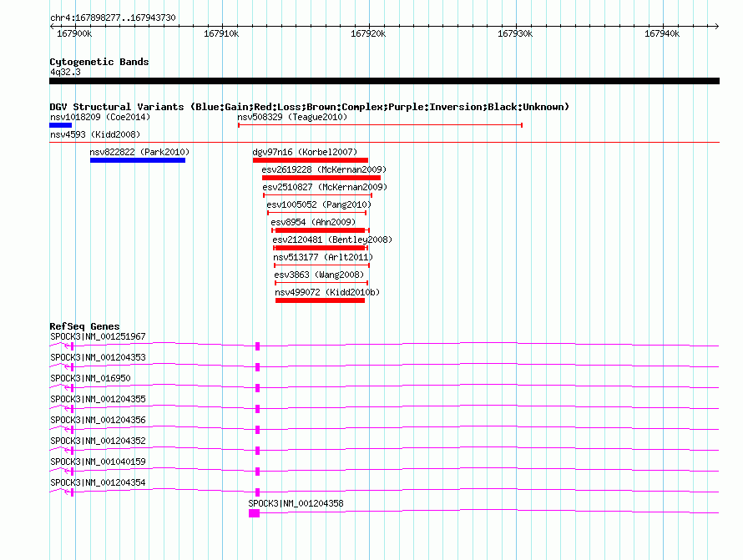Viewport: 743px width, 560px height.
Task: Open the SPOCK3|NM_001251967 transcript label
Action: [98, 336]
